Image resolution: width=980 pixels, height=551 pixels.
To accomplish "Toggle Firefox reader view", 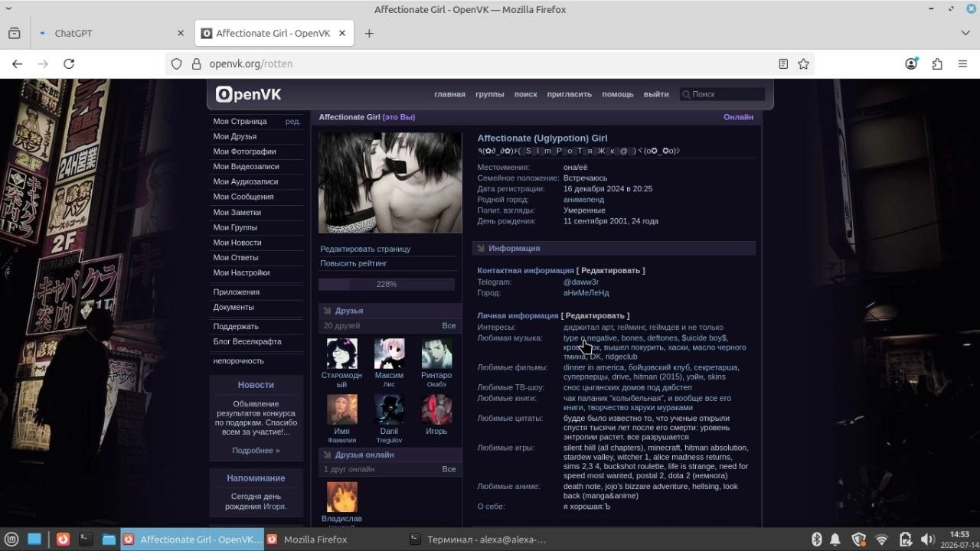I will point(783,64).
